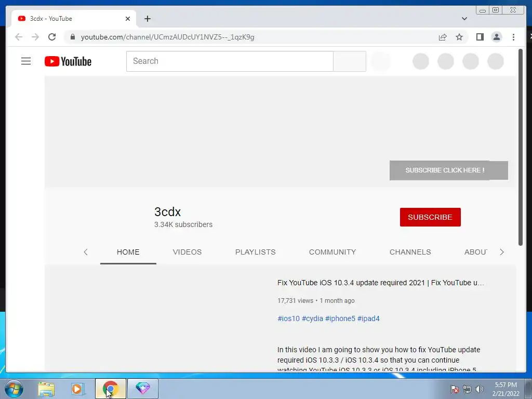
Task: Share this page from the address bar
Action: (x=443, y=37)
